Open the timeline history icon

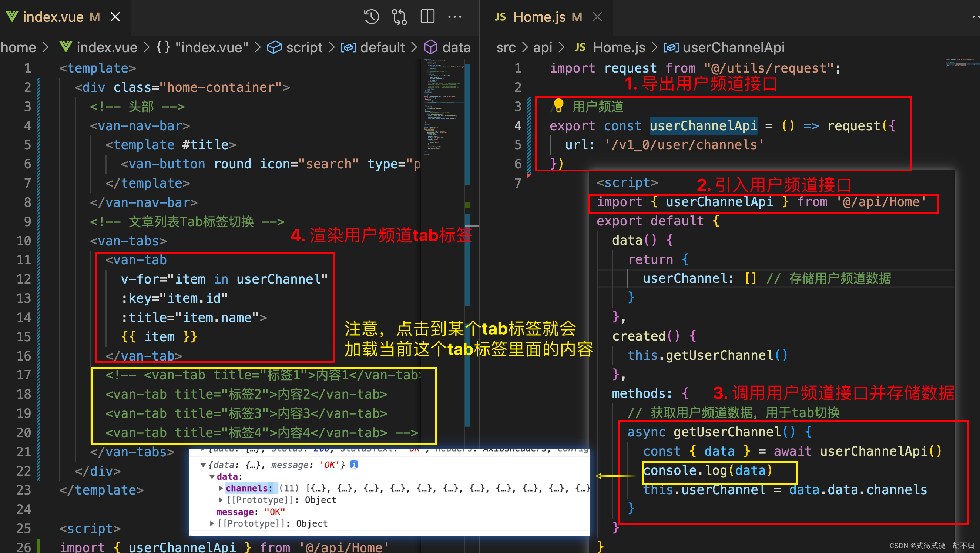(x=371, y=17)
